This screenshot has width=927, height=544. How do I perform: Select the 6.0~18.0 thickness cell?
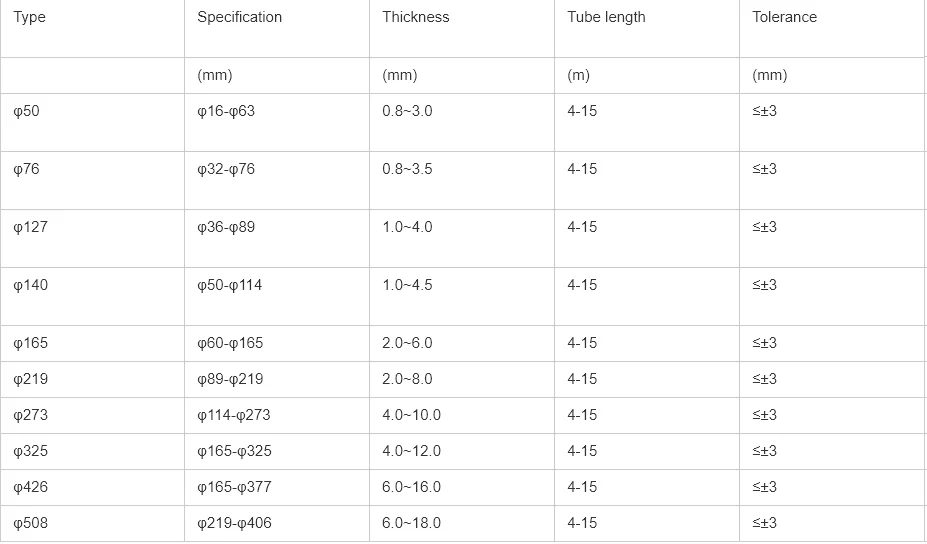point(411,523)
